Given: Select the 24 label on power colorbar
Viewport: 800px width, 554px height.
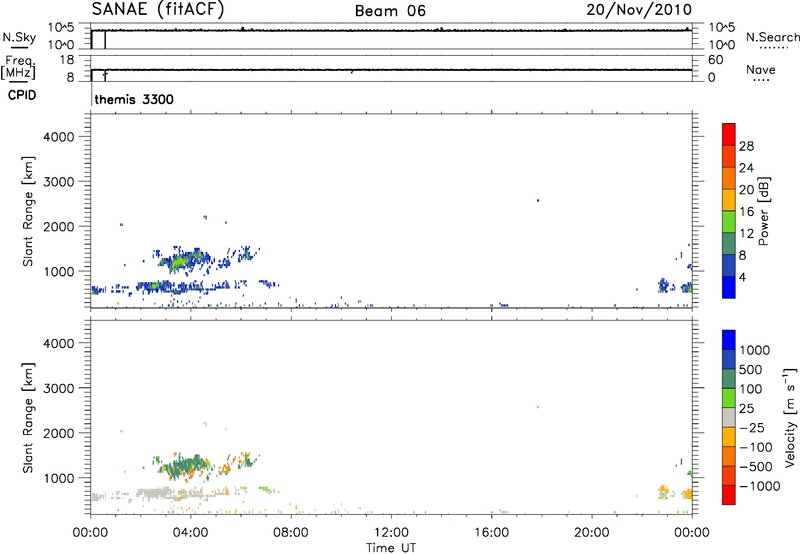Looking at the screenshot, I should click(746, 168).
